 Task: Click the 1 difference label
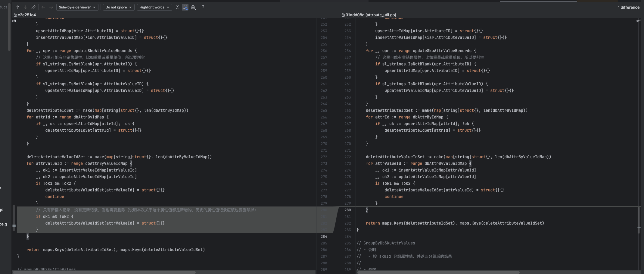click(628, 7)
